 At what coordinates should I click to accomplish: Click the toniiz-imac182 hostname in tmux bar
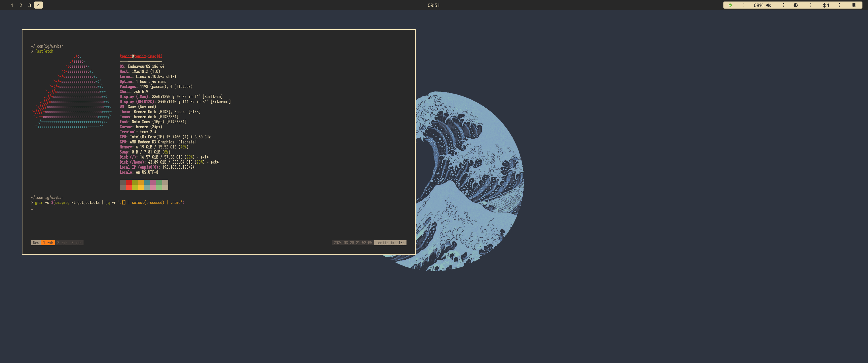(x=390, y=243)
